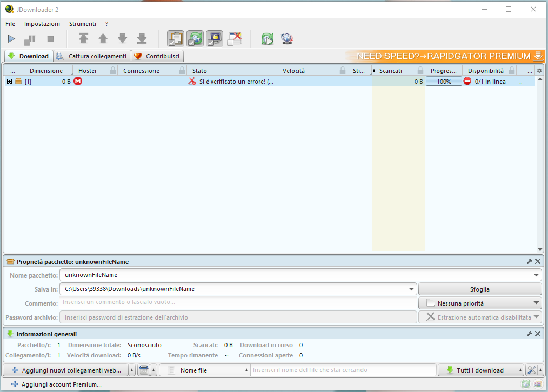The height and width of the screenshot is (392, 548).
Task: Open Estrazione automatica disabilitata dropdown
Action: (x=480, y=317)
